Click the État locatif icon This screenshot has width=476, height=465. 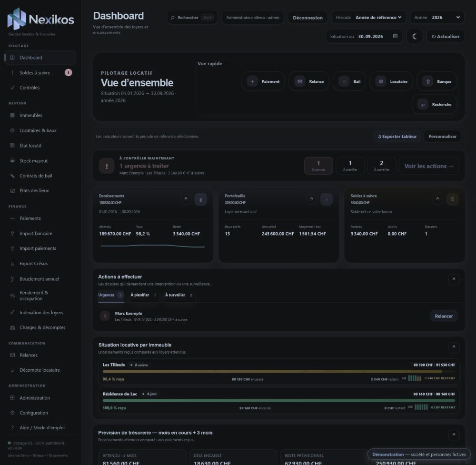(x=12, y=145)
